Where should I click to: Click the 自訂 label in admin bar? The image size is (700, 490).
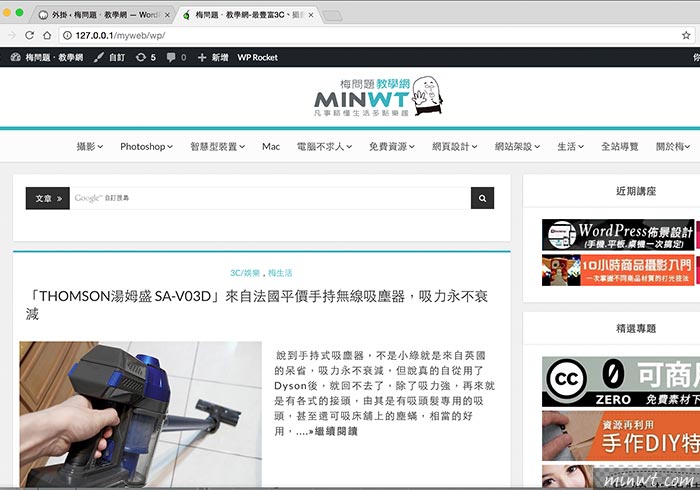117,57
